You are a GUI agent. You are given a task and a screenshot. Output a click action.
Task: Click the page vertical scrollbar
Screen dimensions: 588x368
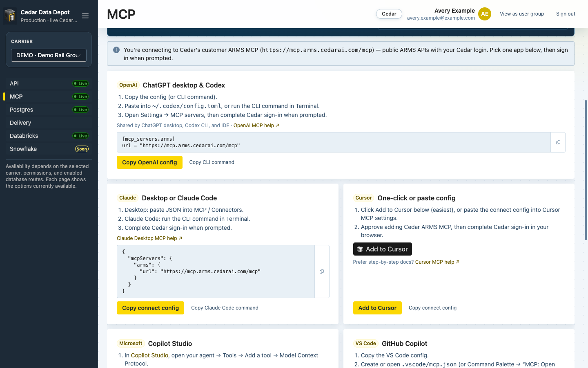586,170
